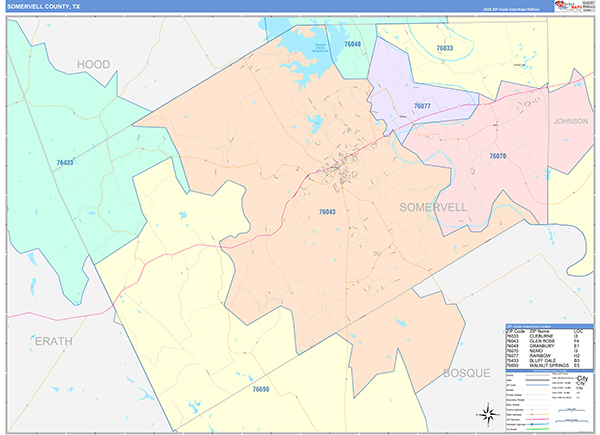600x435 pixels.
Task: Click the pink US Highway legend line
Action: click(x=538, y=419)
